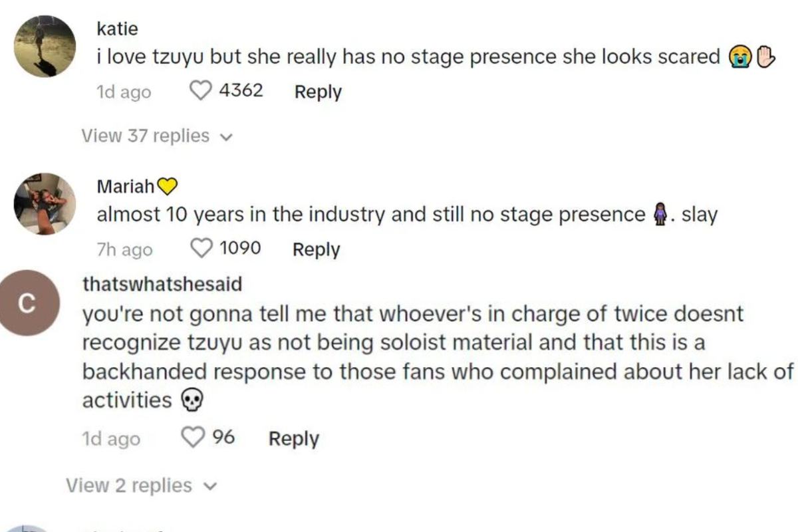Screen dimensions: 798x532
Task: Expand View 2 replies under thatswhatshesaid
Action: [x=128, y=485]
